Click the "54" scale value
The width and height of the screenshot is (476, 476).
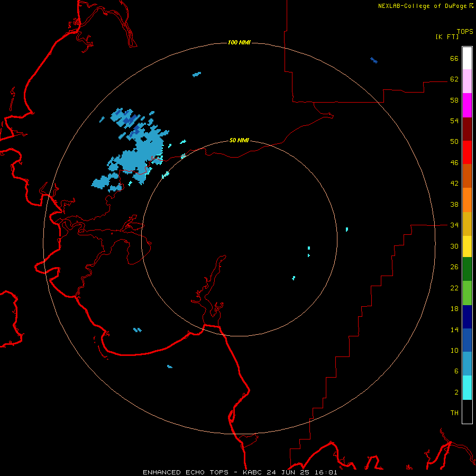454,121
